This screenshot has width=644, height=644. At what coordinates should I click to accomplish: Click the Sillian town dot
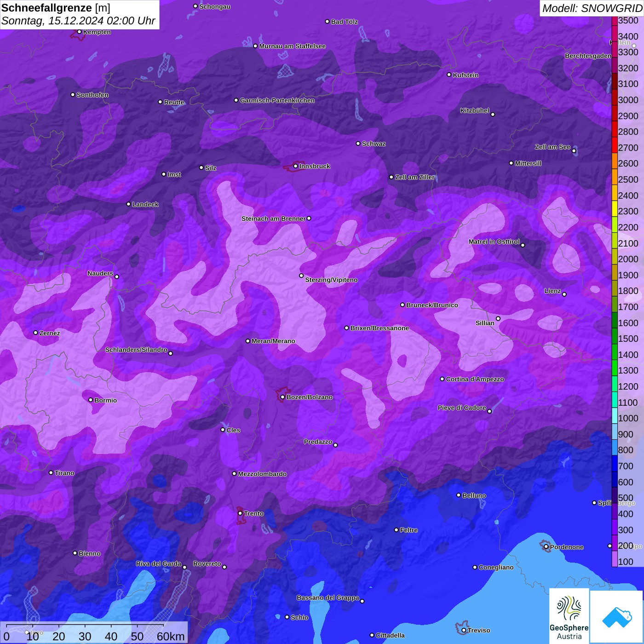coord(498,318)
